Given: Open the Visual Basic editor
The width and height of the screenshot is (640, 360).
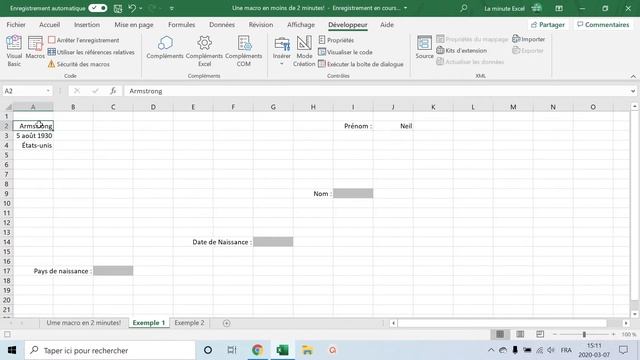Looking at the screenshot, I should [x=14, y=51].
